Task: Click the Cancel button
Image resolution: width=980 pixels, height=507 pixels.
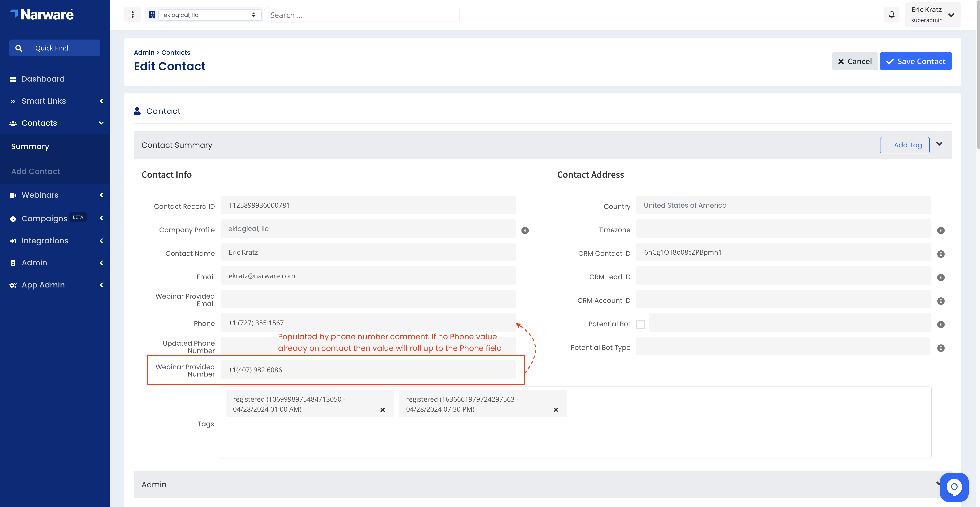Action: (x=855, y=61)
